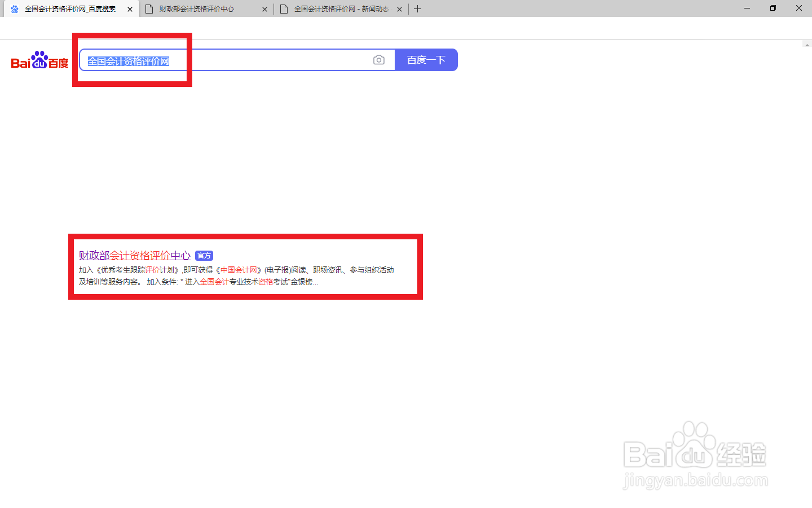Click the 百度一下 search button
812x508 pixels.
coord(426,60)
